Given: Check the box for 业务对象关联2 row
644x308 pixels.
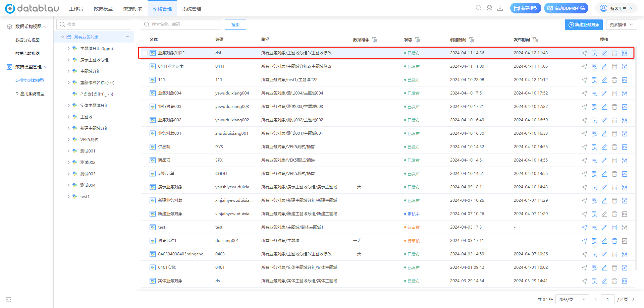Looking at the screenshot, I should click(x=145, y=53).
